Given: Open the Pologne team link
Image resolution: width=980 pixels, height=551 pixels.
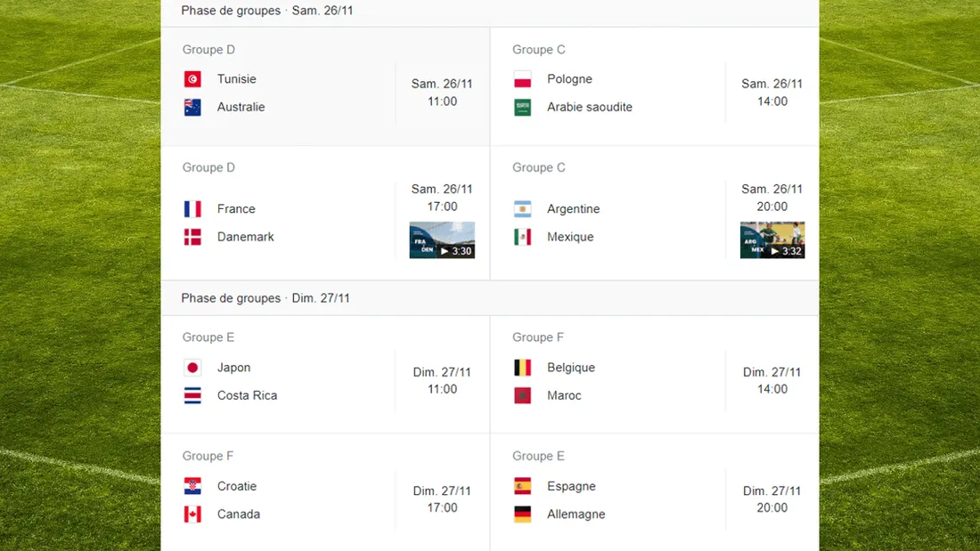Looking at the screenshot, I should [x=569, y=79].
